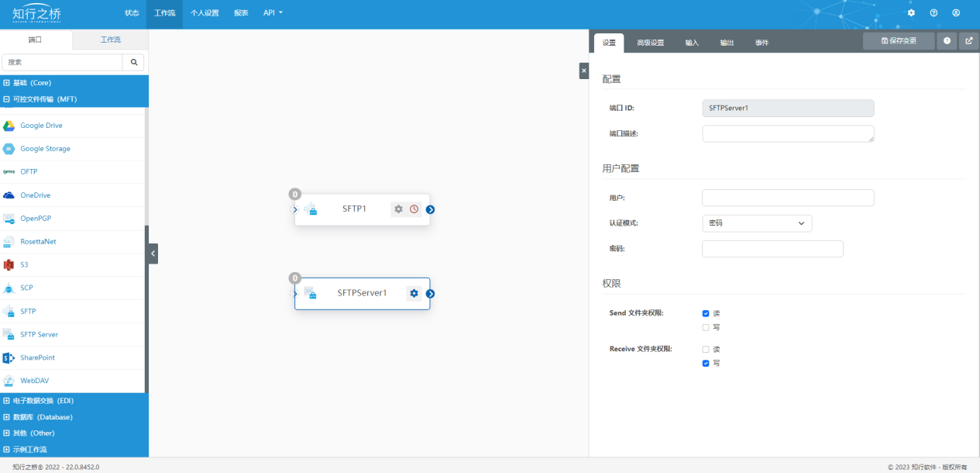Expand the 示例工作流 category
Screen dimensions: 980x473
coord(74,450)
